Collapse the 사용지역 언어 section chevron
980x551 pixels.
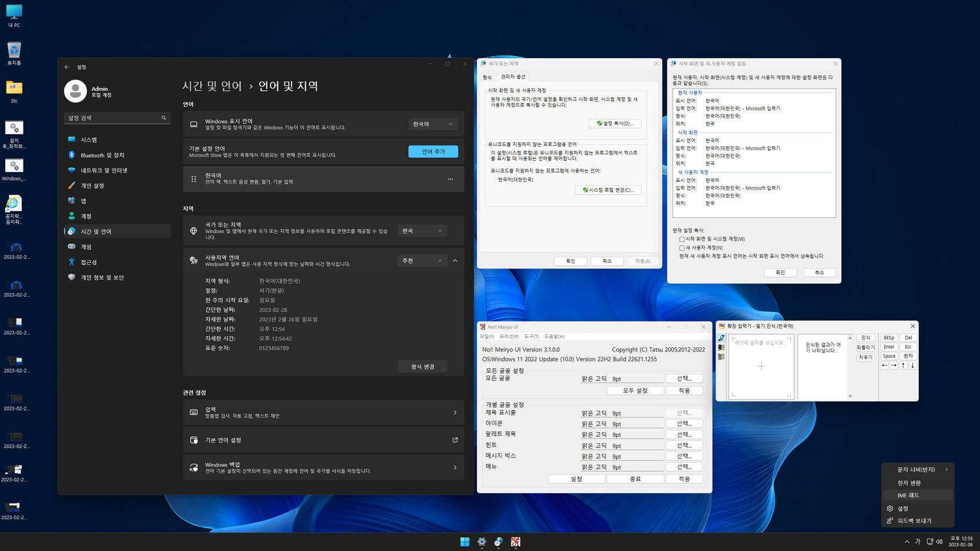[455, 261]
